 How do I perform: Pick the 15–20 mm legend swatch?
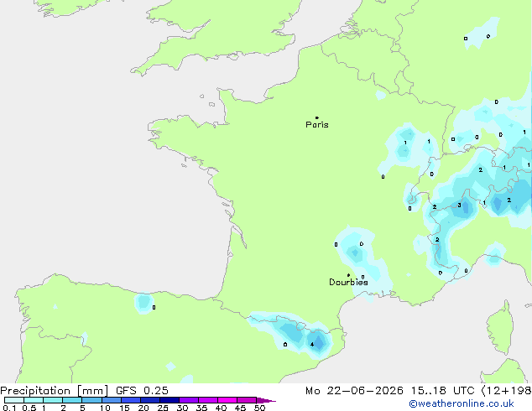click(130, 400)
